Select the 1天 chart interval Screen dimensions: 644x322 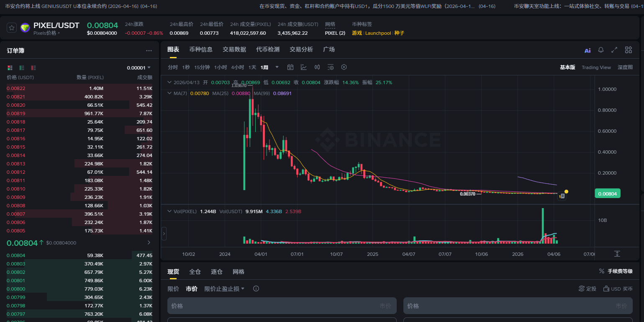tap(252, 67)
